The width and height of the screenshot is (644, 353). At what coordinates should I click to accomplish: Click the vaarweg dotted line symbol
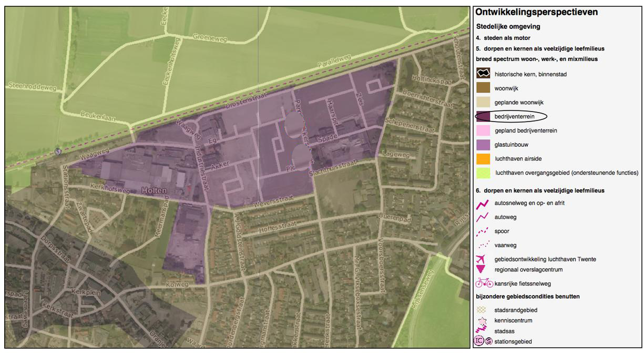tap(483, 245)
